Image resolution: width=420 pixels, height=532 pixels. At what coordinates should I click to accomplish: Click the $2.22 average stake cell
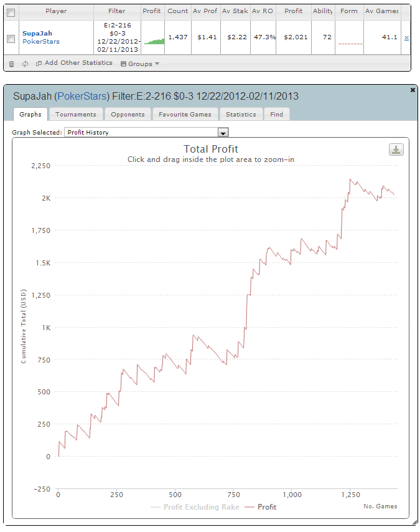pos(236,37)
